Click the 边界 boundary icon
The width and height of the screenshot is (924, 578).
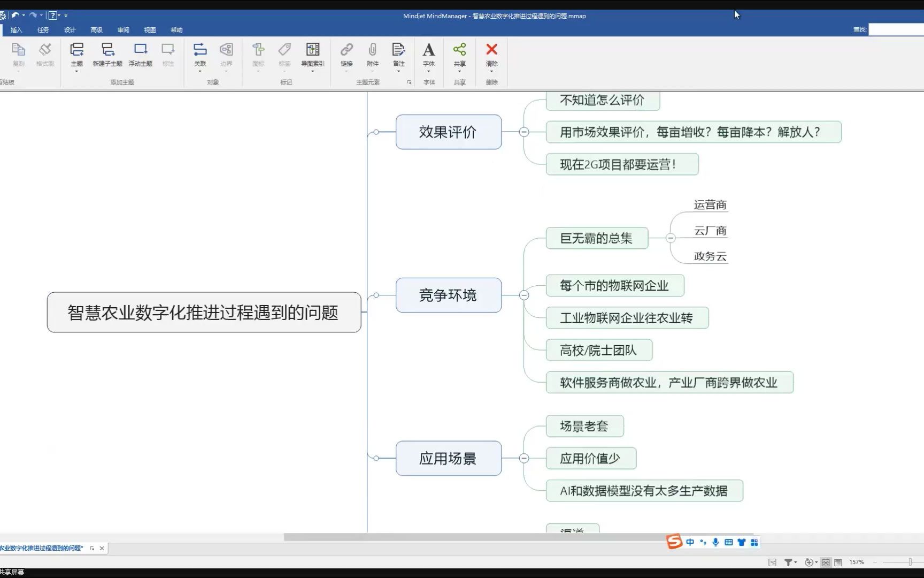pyautogui.click(x=226, y=50)
